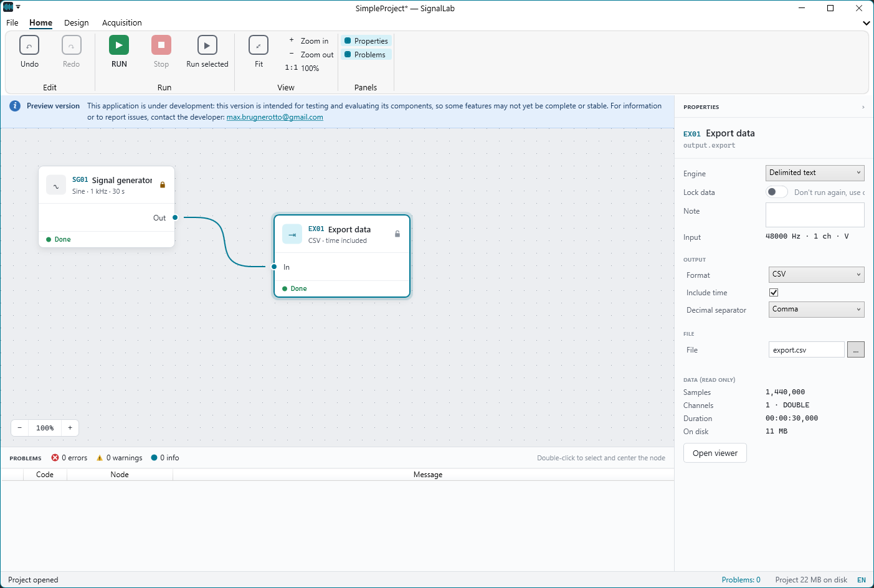Click the lock icon on Export data node
This screenshot has height=588, width=874.
click(x=397, y=234)
